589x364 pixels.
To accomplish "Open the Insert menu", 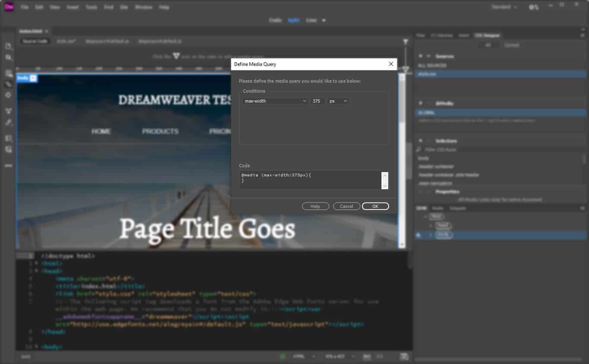I will pos(73,7).
